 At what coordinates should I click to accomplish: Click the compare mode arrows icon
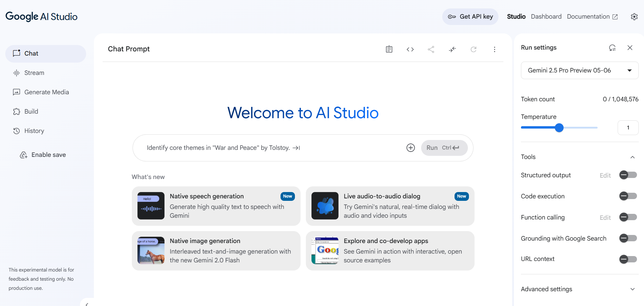tap(452, 49)
